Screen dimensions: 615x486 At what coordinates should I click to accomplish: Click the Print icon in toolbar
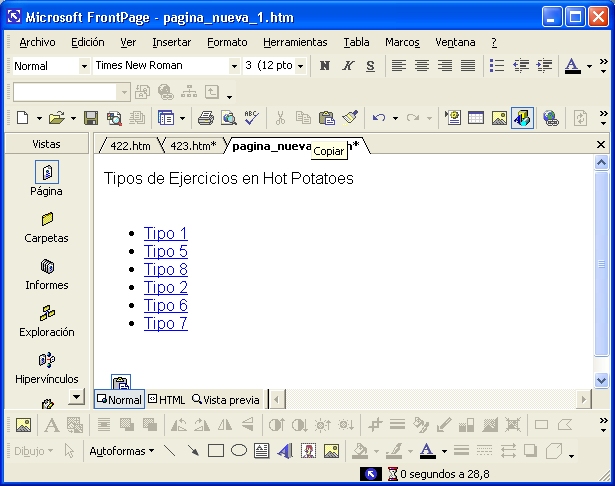click(206, 118)
